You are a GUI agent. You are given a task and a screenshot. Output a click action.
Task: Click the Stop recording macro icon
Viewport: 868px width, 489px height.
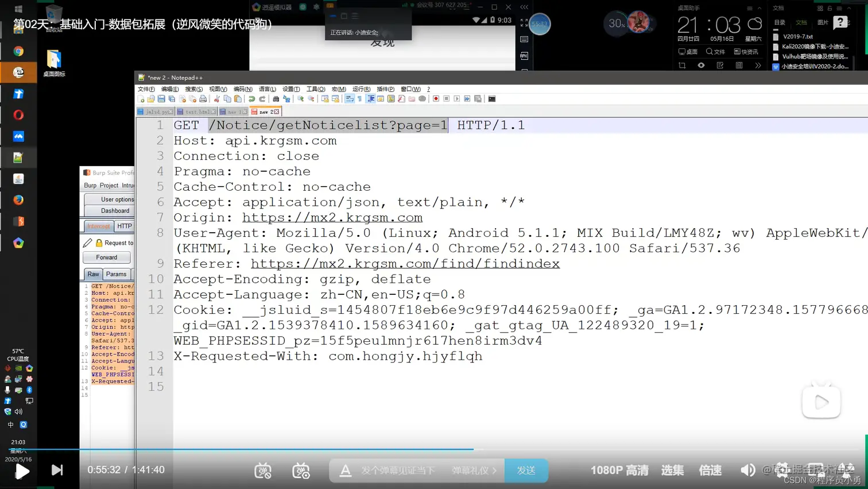tap(446, 99)
